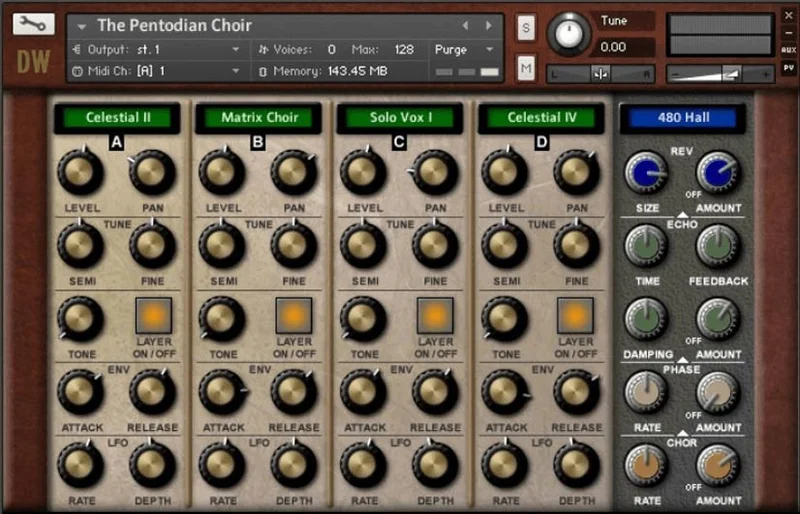800x514 pixels.
Task: Click the master Tune knob
Action: [569, 33]
